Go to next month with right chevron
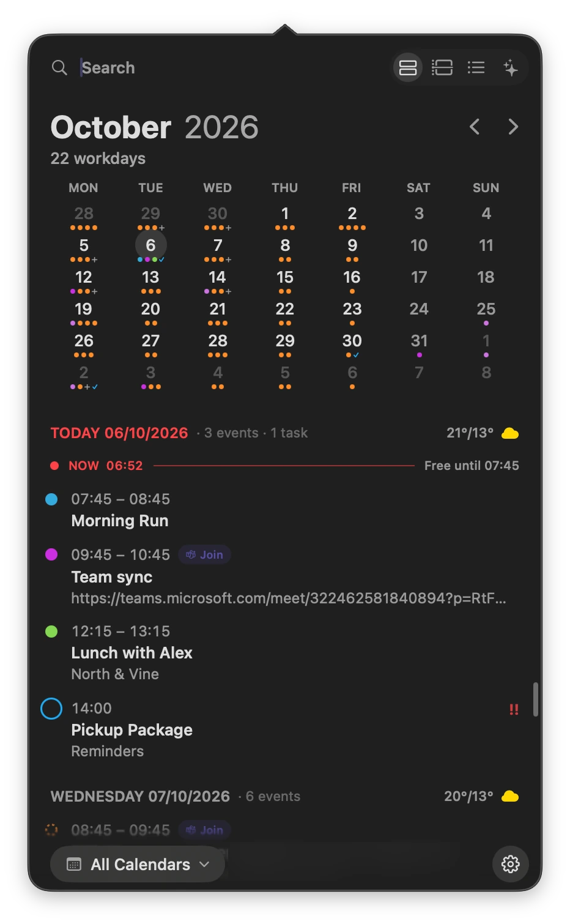Screen dimensions: 570x924 (513, 127)
